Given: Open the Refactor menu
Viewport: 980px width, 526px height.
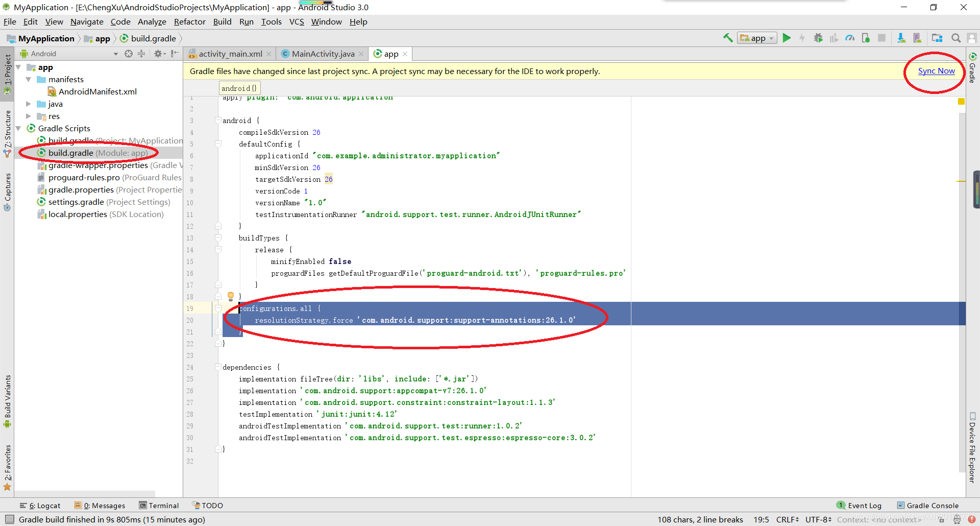Looking at the screenshot, I should pyautogui.click(x=189, y=21).
